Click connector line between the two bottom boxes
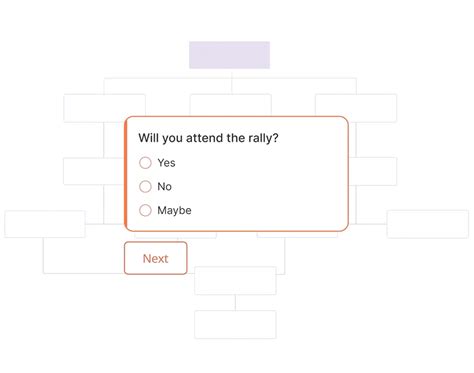474x373 pixels. [235, 303]
